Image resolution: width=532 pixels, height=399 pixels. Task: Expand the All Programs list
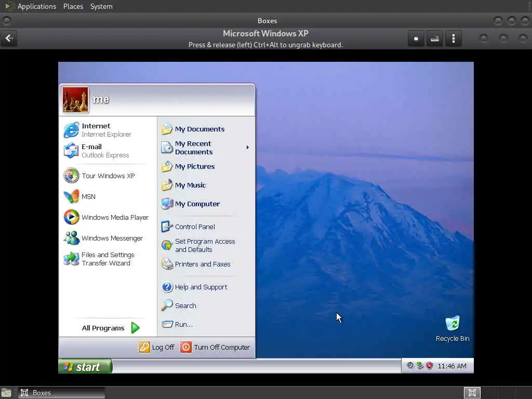click(111, 328)
